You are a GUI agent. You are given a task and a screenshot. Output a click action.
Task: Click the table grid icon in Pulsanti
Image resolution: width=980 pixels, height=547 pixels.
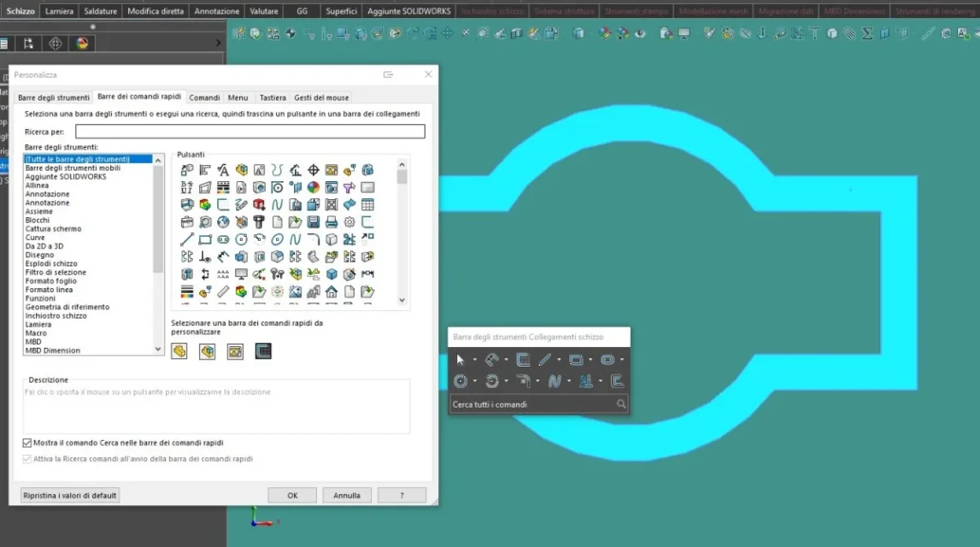pos(367,204)
